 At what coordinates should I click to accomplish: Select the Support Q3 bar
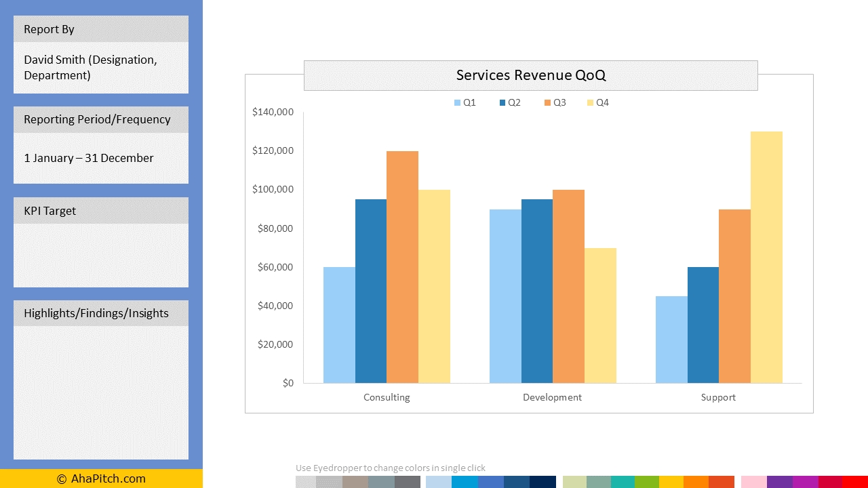(x=734, y=296)
